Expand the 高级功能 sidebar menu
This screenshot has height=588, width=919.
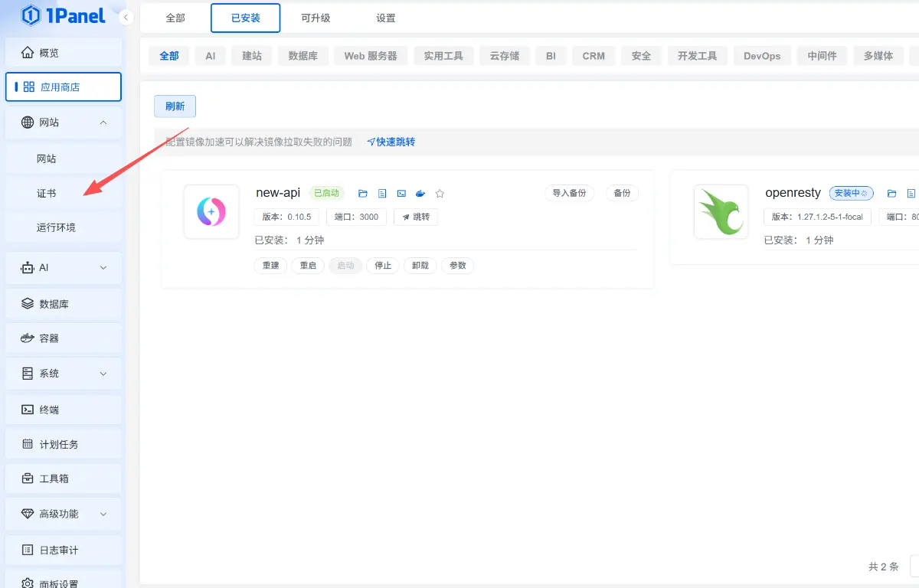point(63,513)
